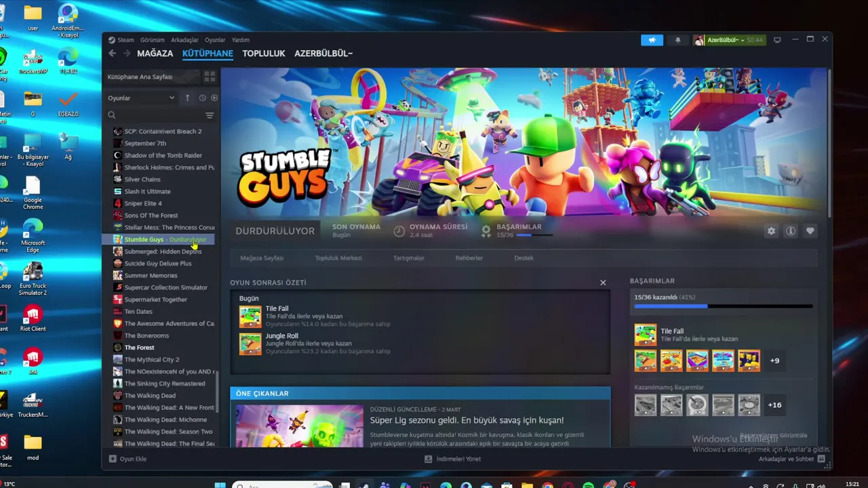Open the Steam menu
This screenshot has height=488, width=868.
(x=125, y=40)
